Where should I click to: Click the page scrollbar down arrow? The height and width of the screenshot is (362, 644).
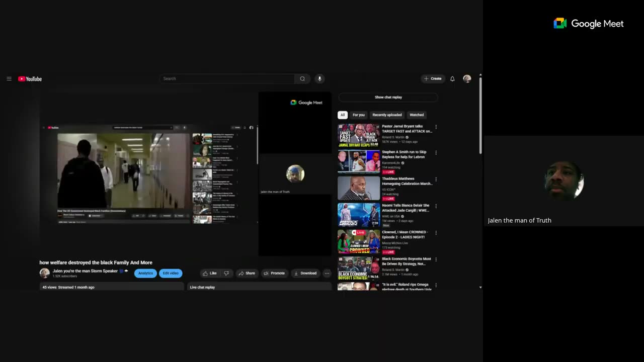(480, 287)
